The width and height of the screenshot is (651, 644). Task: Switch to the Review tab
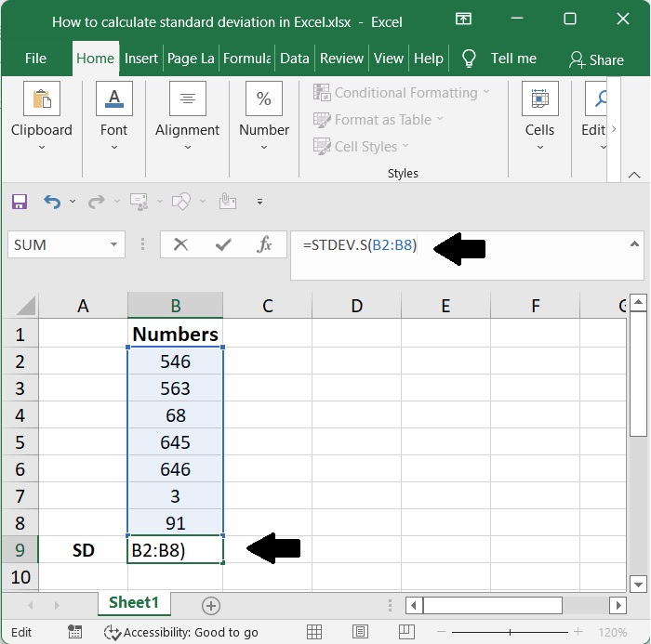341,59
